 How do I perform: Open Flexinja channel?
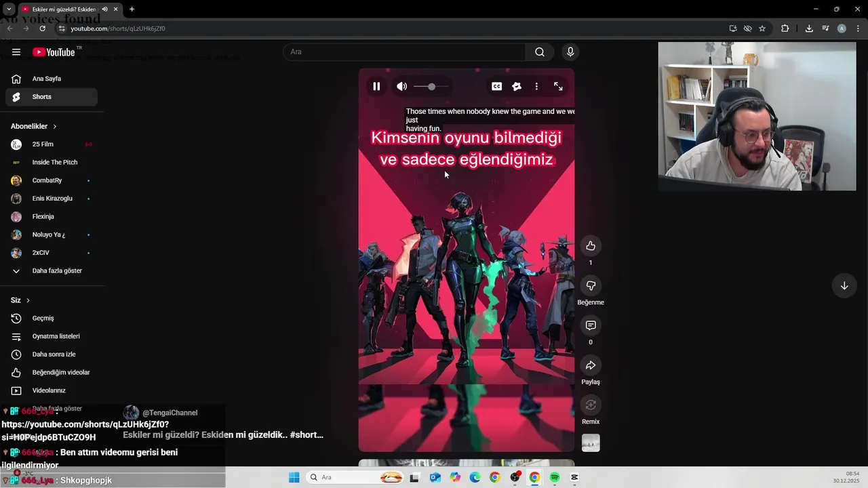(x=52, y=217)
